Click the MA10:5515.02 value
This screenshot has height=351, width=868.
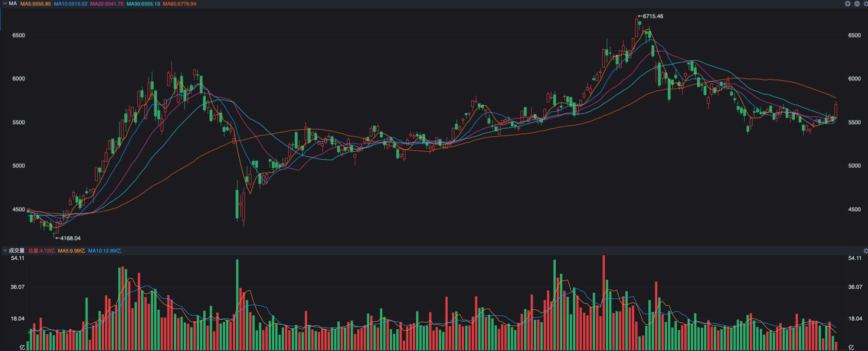pos(70,4)
